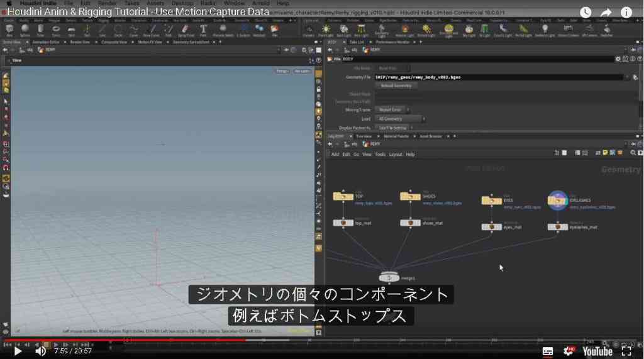Enter YouTube fullscreen mode
This screenshot has height=359, width=644.
tap(626, 351)
